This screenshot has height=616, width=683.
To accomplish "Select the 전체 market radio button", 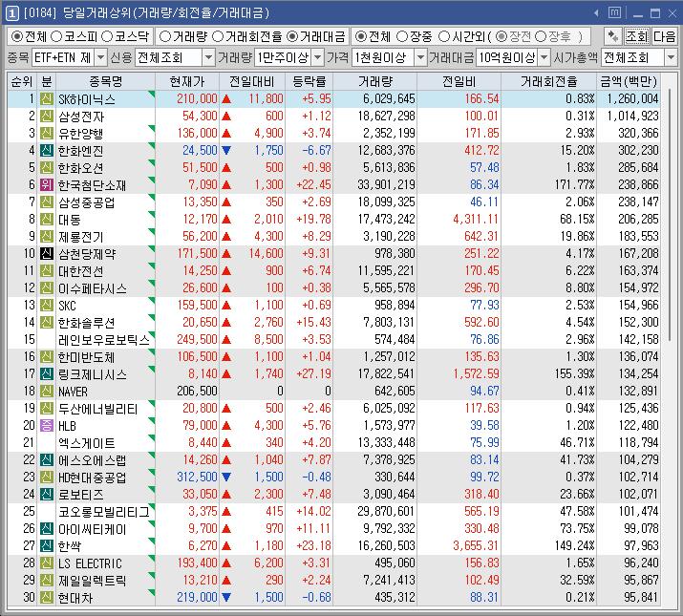I will click(16, 36).
